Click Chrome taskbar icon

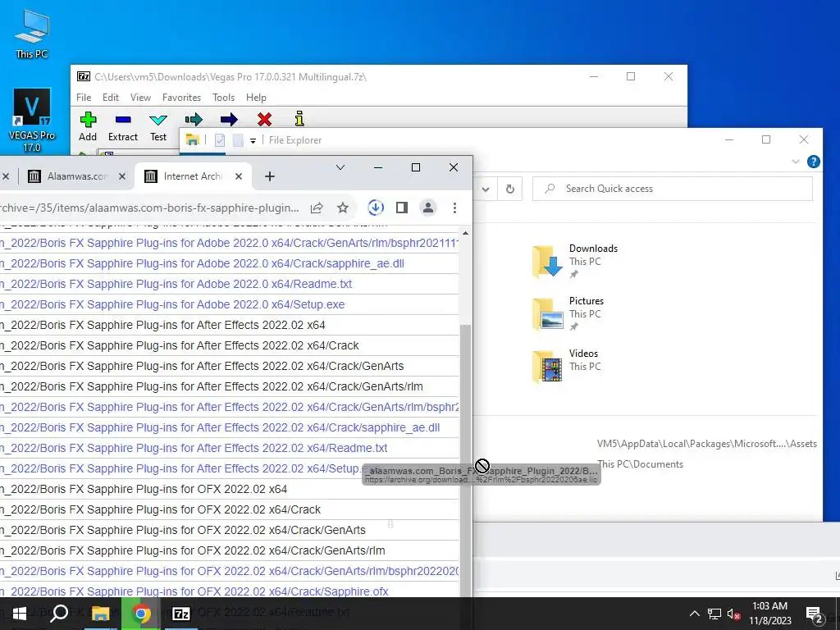pos(141,614)
